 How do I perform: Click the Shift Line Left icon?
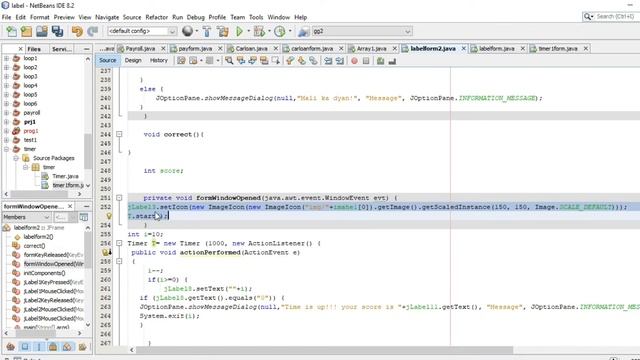click(x=328, y=61)
